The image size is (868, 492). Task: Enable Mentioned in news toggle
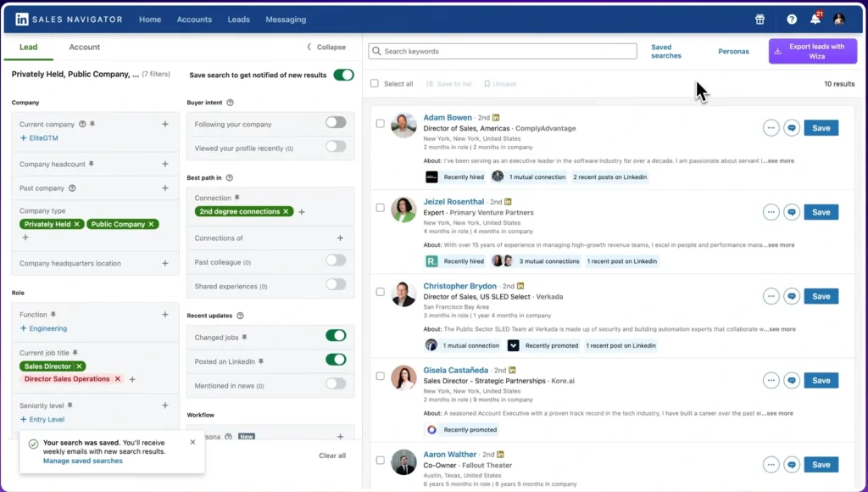point(336,384)
